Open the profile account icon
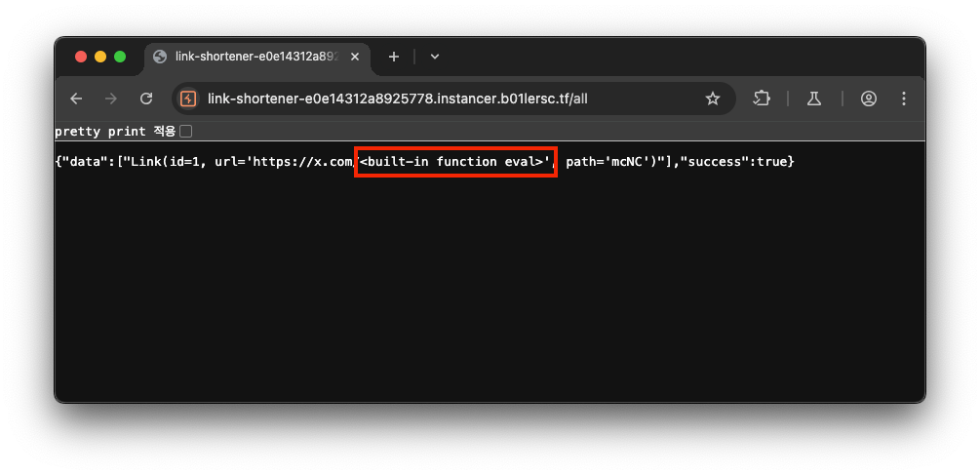Screen dimensions: 980x475 (869, 99)
